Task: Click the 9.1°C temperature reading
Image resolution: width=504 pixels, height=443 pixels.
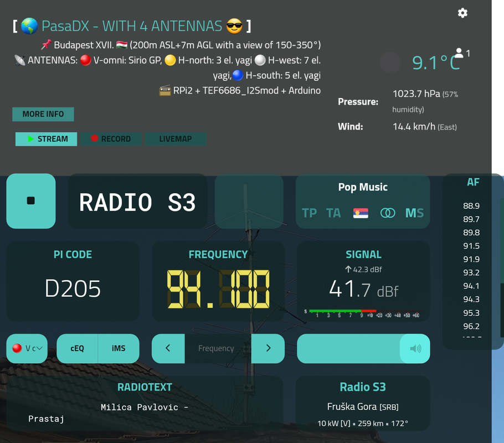Action: 435,63
